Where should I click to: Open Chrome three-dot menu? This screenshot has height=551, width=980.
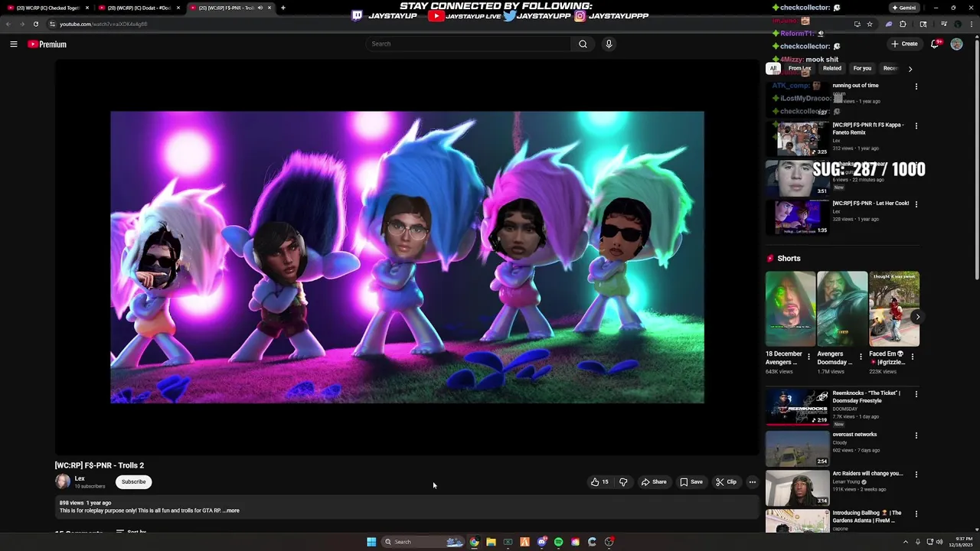point(970,24)
